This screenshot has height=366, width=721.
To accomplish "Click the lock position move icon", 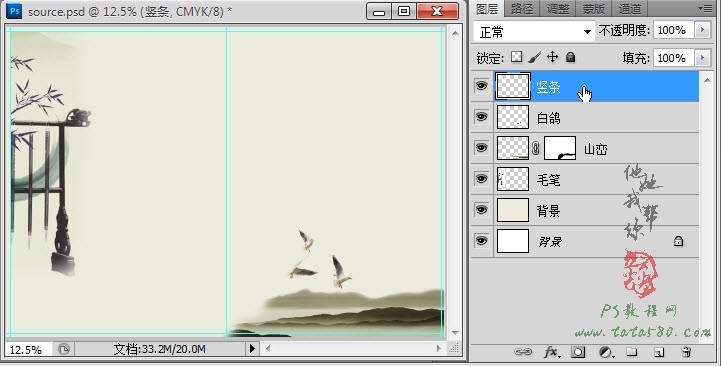I will coord(552,57).
